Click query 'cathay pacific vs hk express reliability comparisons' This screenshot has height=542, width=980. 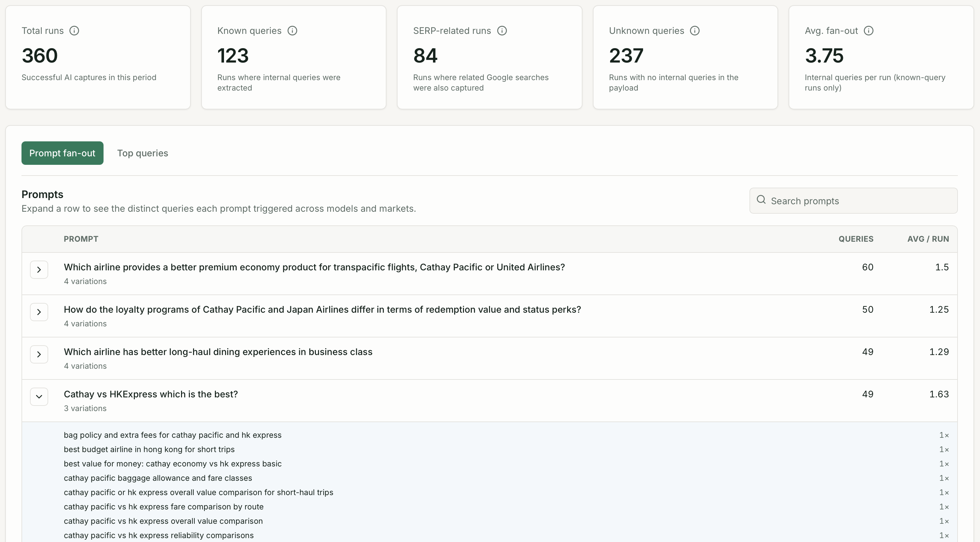point(159,535)
